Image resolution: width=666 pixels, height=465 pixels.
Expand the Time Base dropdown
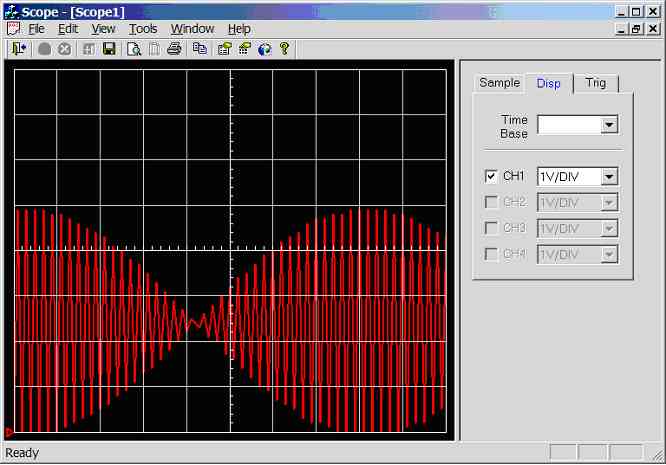tap(609, 125)
